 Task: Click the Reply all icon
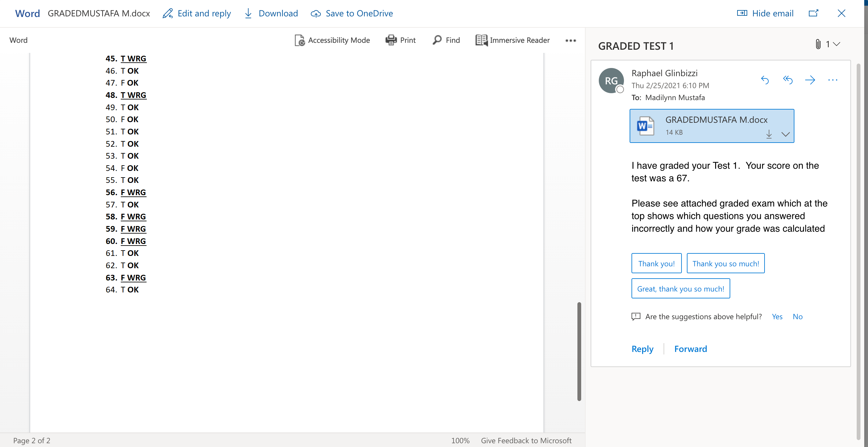(787, 80)
